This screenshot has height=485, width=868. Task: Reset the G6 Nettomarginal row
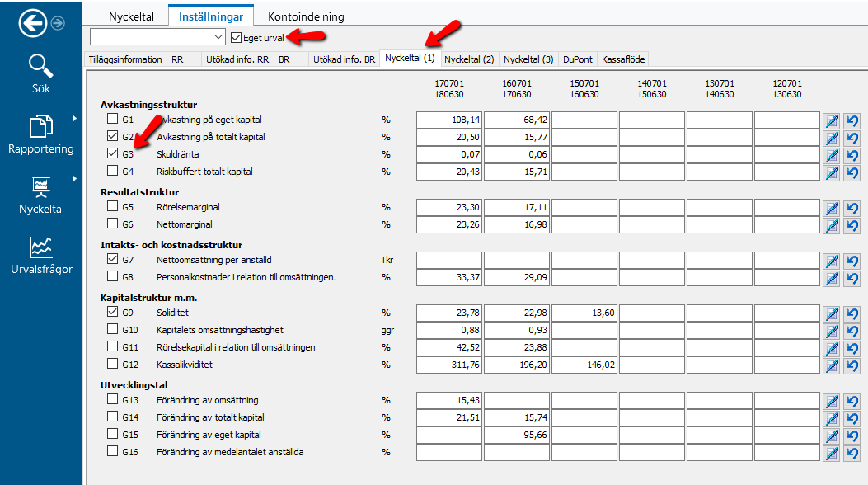[852, 225]
